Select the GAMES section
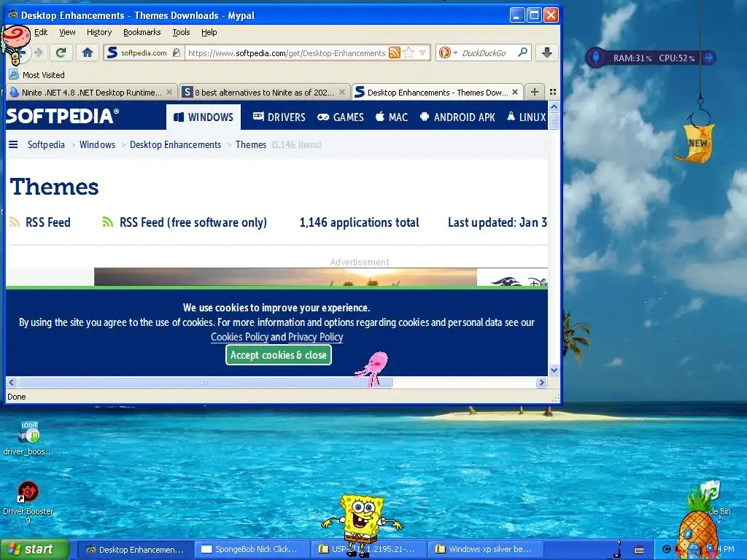Image resolution: width=747 pixels, height=560 pixels. point(341,117)
